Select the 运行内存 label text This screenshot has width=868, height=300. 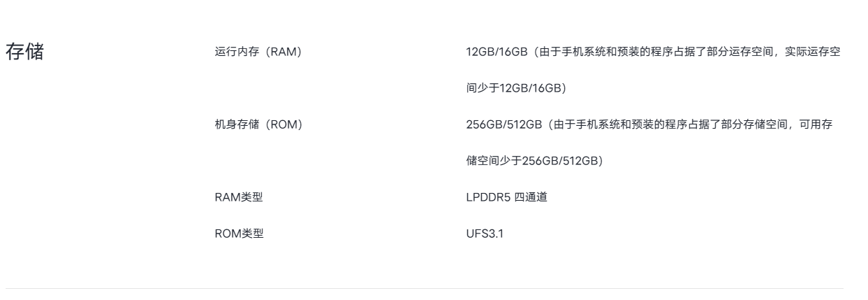pyautogui.click(x=235, y=53)
